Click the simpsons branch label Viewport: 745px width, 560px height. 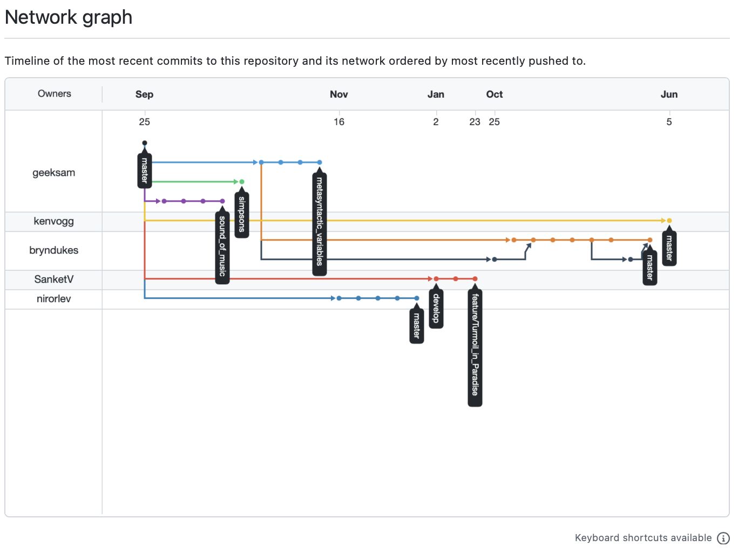tap(242, 214)
